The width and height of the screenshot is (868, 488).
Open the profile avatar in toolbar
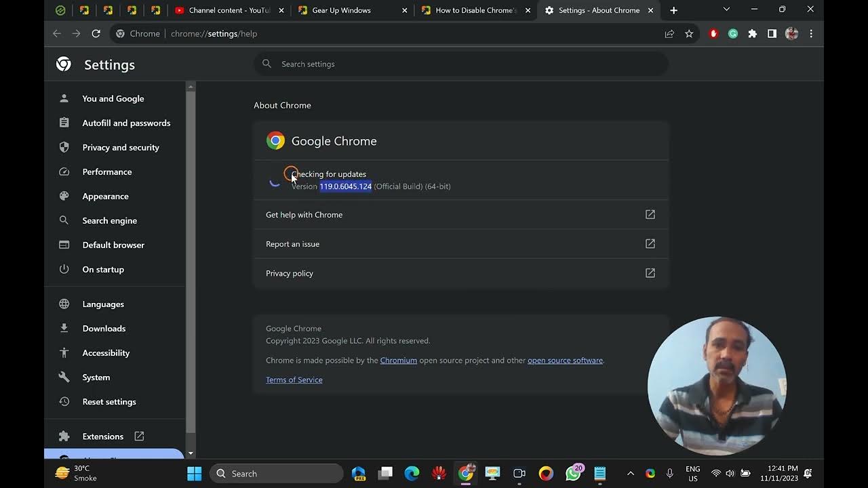791,33
